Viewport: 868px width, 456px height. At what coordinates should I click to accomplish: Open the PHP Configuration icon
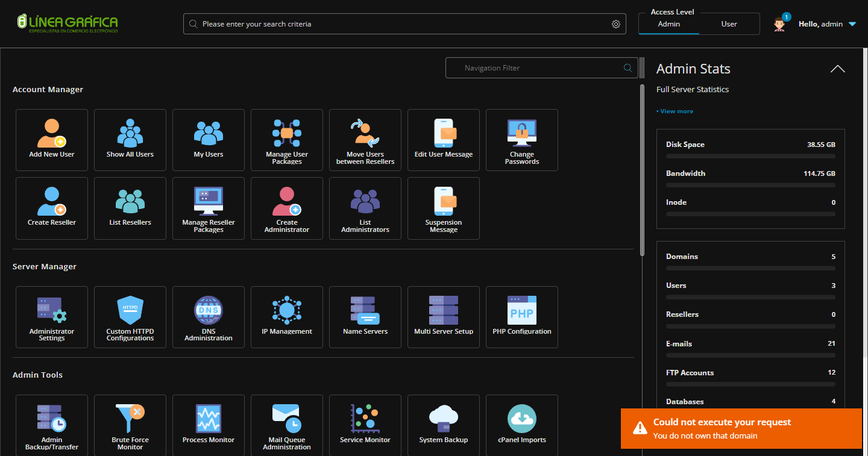[x=521, y=316]
